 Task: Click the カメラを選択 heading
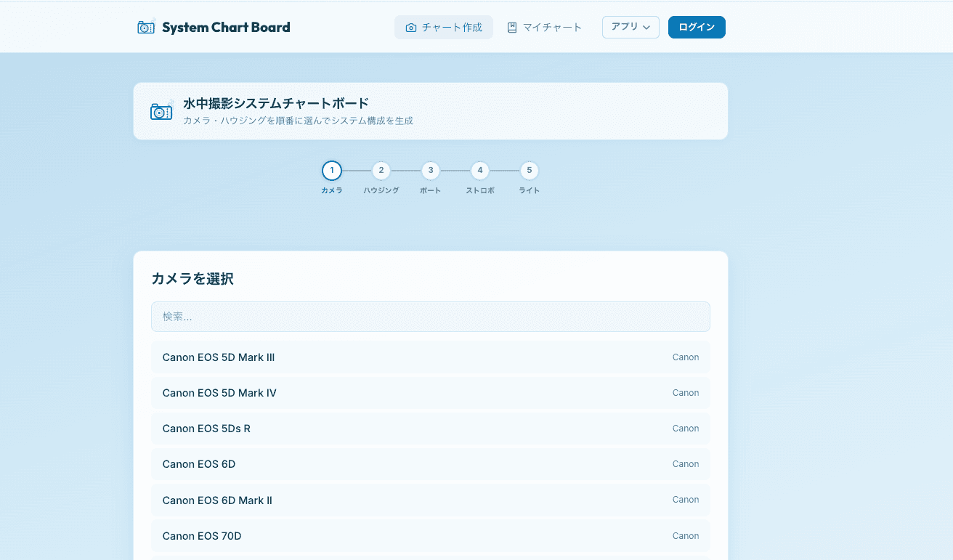coord(192,279)
